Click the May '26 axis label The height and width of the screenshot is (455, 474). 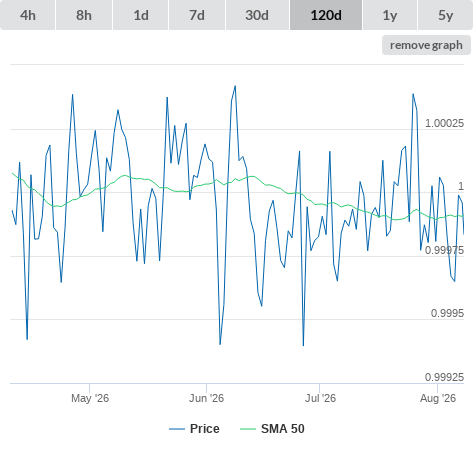pyautogui.click(x=90, y=398)
